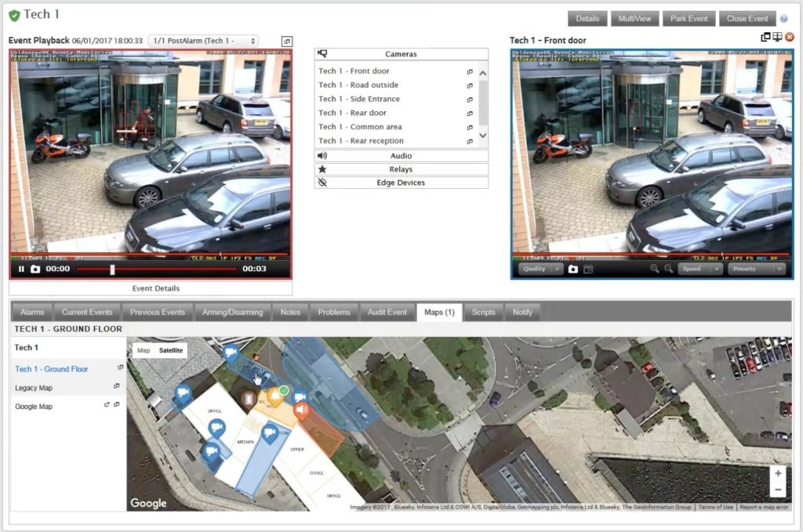This screenshot has height=532, width=803.
Task: Pop out the Event Playback window
Action: point(286,41)
